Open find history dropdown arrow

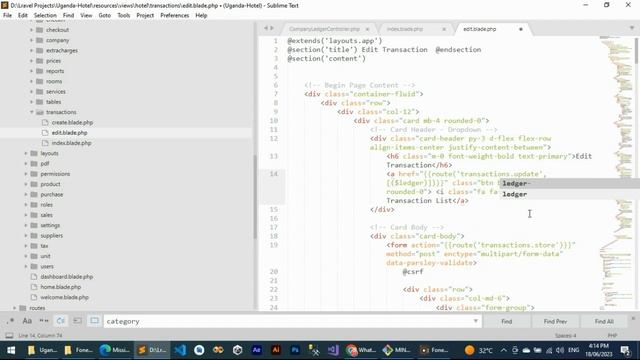pyautogui.click(x=476, y=321)
